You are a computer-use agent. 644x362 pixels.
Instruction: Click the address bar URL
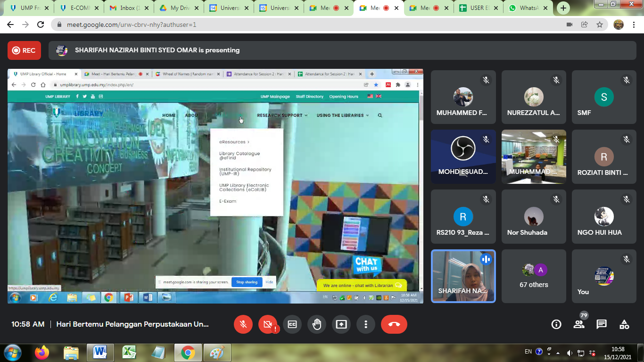[x=132, y=25]
